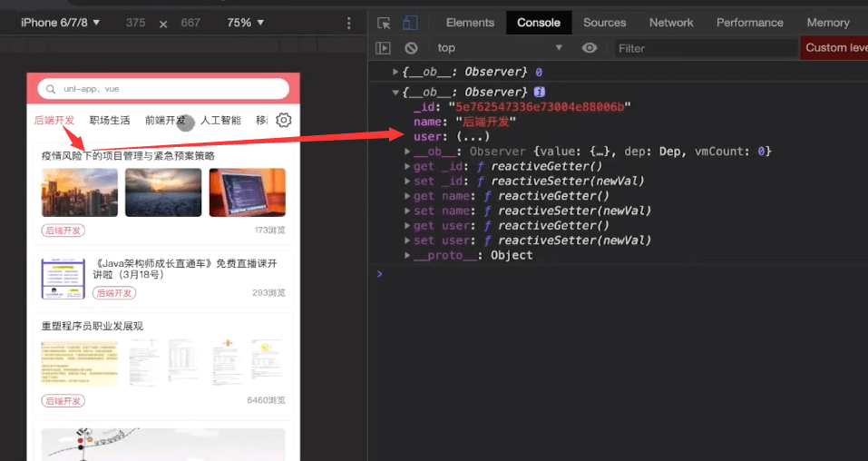Click the console prompt input line
Image resolution: width=868 pixels, height=461 pixels.
[620, 274]
